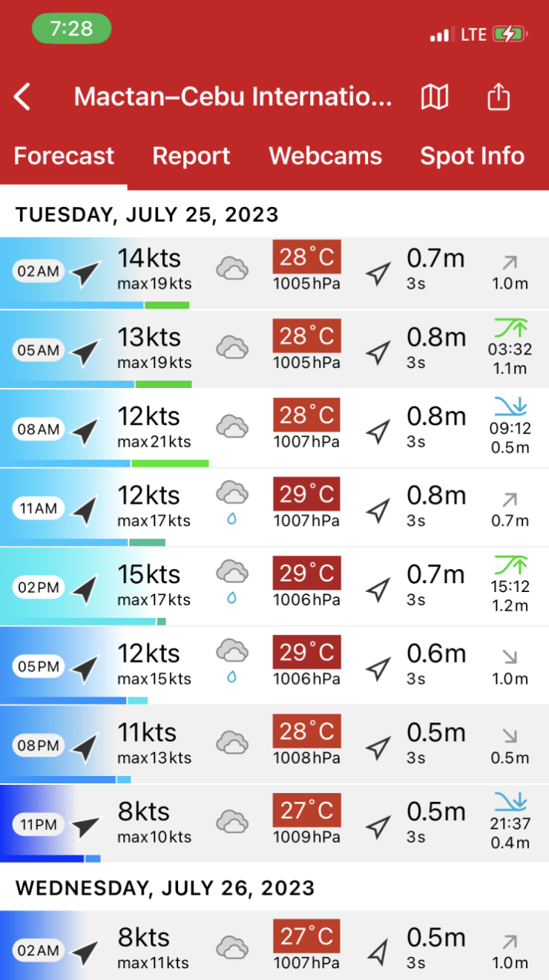Tap the 29°C temperature box at 02 PM
The width and height of the screenshot is (549, 980).
[306, 574]
